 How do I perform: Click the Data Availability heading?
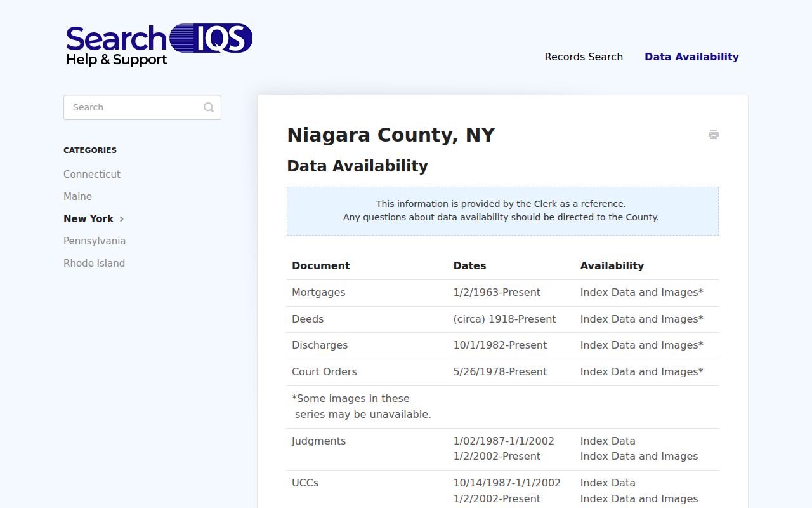357,166
